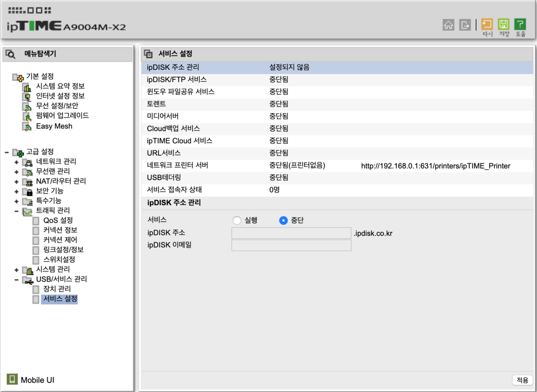Open 스위치설정 menu item
The image size is (537, 392).
click(59, 260)
